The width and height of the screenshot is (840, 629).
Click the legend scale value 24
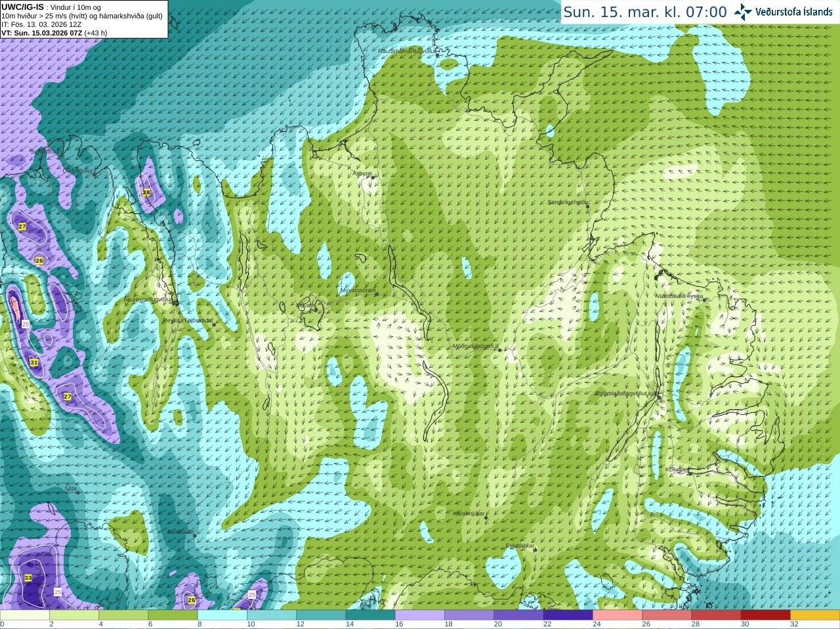(x=597, y=624)
